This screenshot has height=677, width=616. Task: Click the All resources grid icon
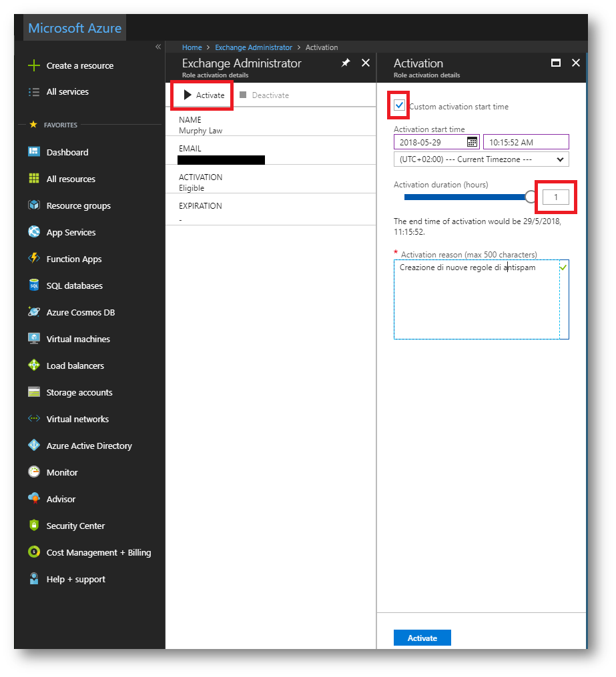click(x=34, y=178)
